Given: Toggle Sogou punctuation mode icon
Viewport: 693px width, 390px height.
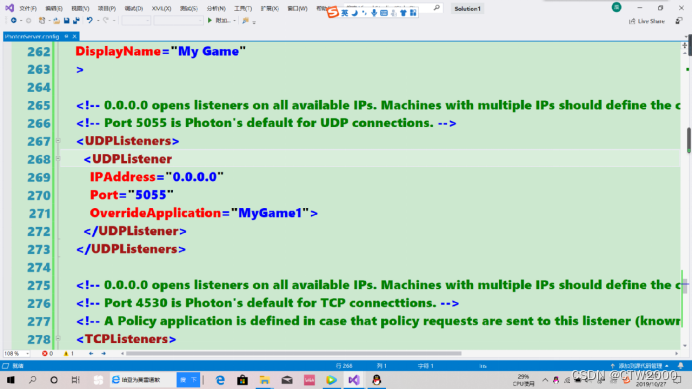Looking at the screenshot, I should (x=364, y=13).
